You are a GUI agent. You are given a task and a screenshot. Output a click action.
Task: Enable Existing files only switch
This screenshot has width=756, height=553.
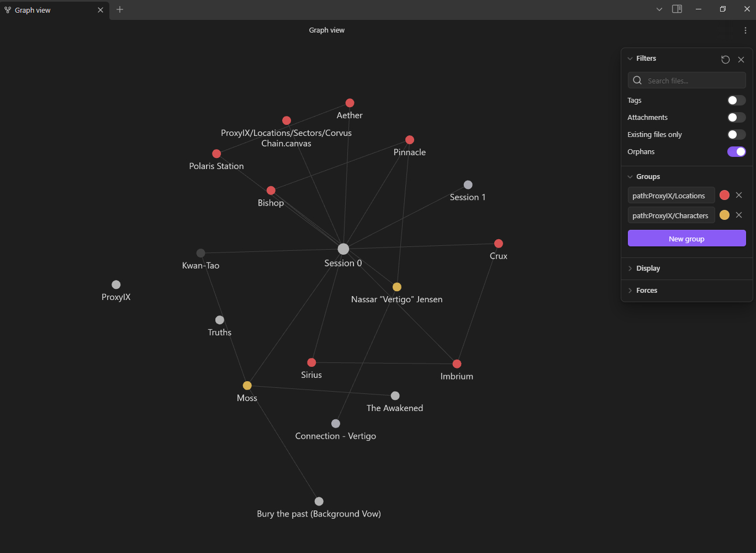[x=736, y=134]
